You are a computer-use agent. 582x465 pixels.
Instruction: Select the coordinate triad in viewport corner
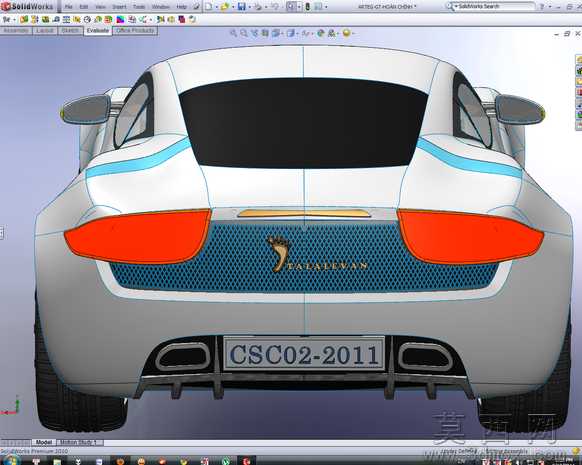tap(10, 406)
